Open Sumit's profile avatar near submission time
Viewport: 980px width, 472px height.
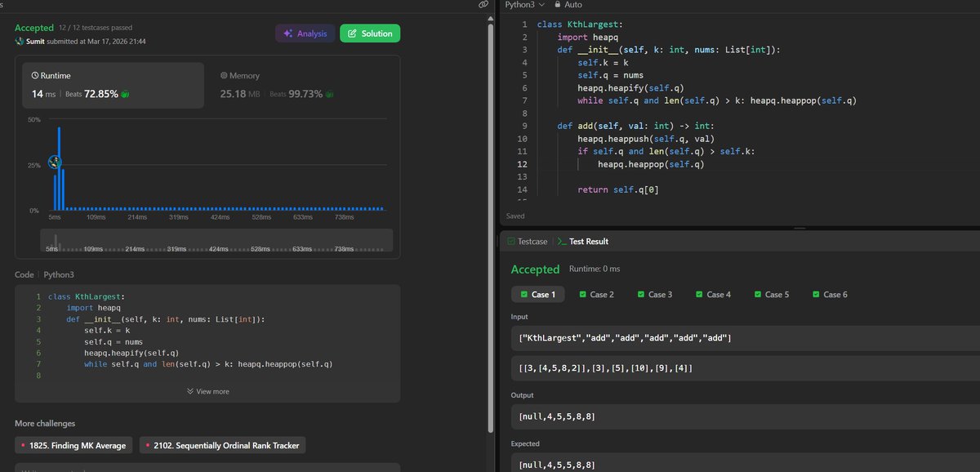20,41
